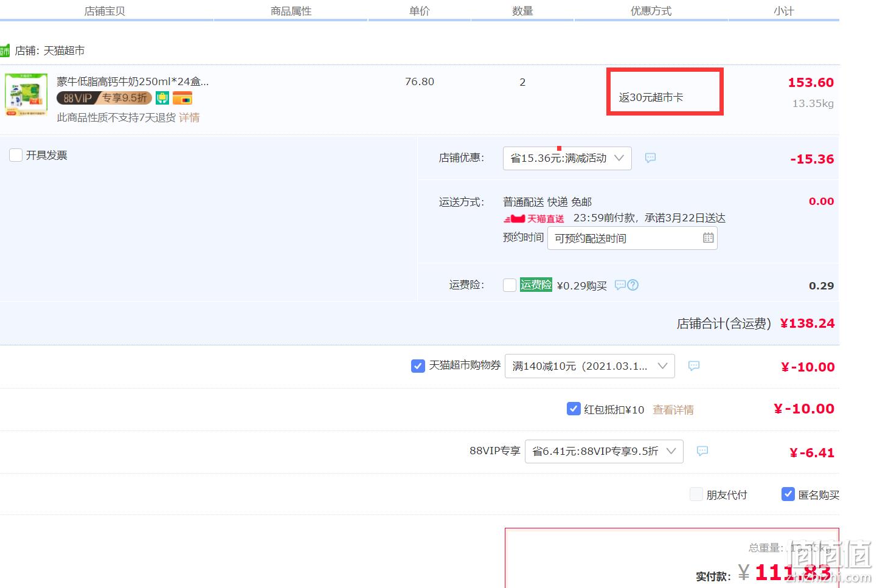Viewport: 877px width, 588px height.
Task: Click the 普通配送 快递 免邮 text
Action: (x=547, y=202)
